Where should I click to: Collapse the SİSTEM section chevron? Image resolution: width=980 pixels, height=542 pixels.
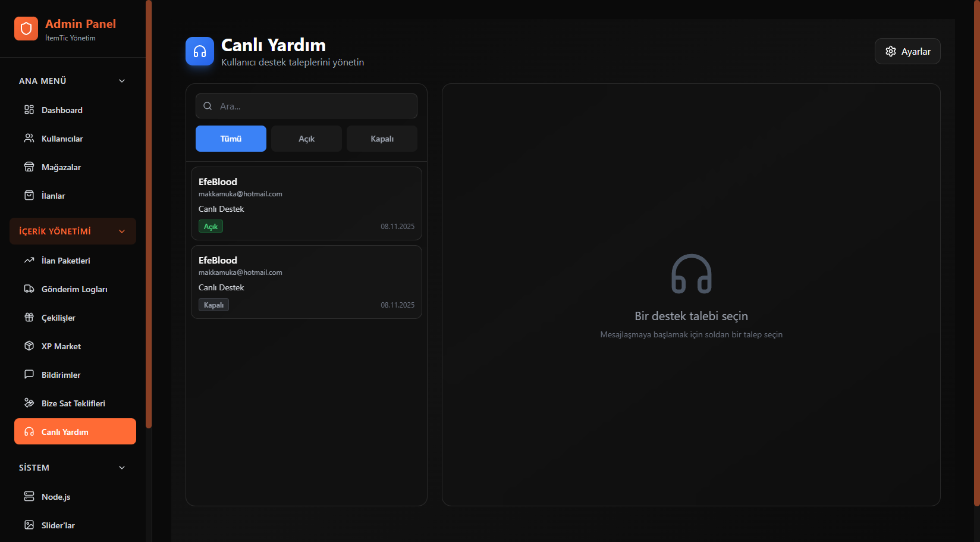[x=122, y=468]
